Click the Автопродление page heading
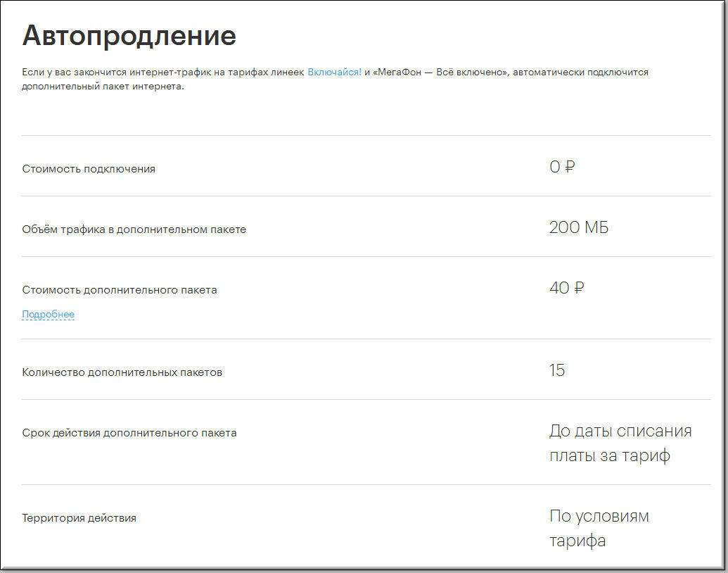The height and width of the screenshot is (573, 728). 129,36
